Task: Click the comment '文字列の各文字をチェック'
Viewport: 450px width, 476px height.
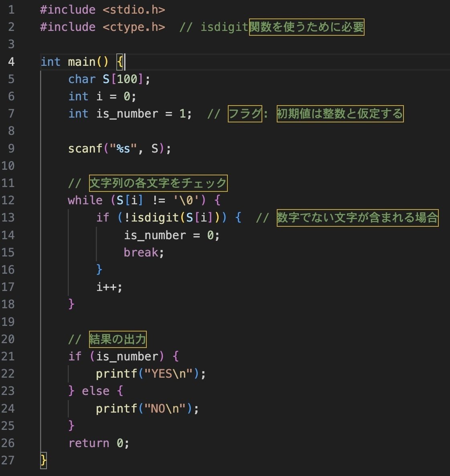Action: click(158, 183)
